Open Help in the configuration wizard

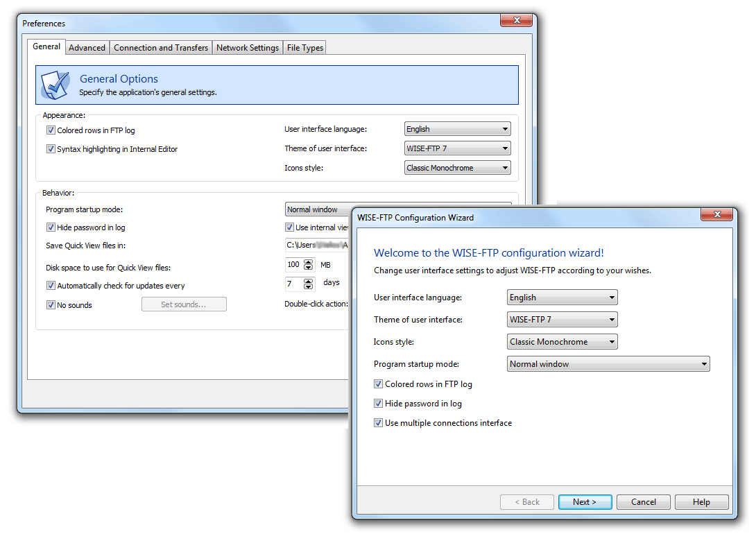click(701, 501)
